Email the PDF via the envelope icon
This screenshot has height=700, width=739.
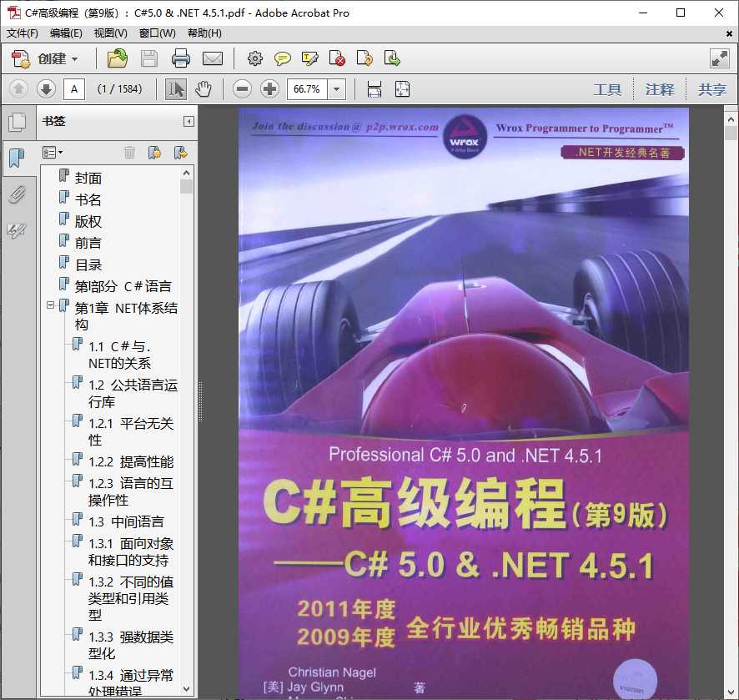(x=213, y=58)
